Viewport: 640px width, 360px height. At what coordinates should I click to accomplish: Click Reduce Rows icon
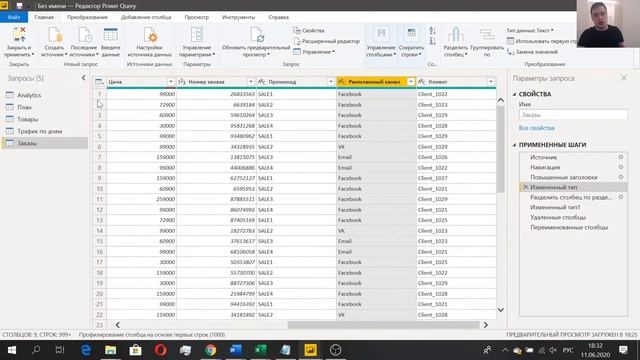click(x=411, y=34)
